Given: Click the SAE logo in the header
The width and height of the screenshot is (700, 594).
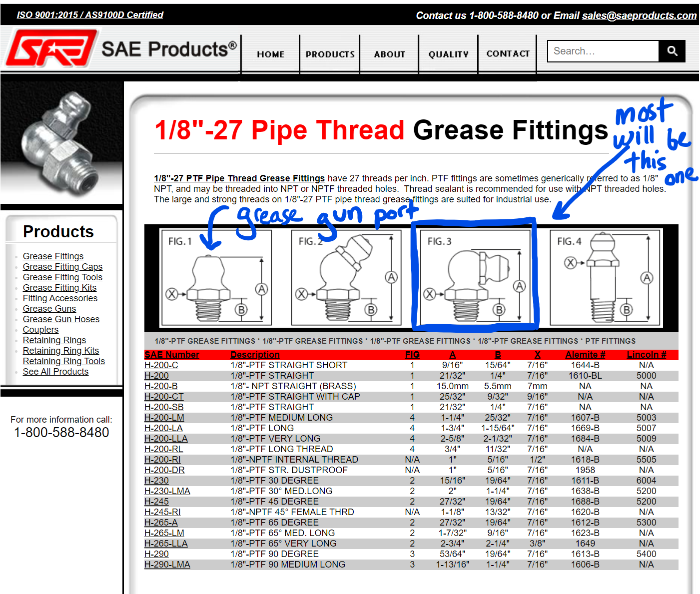Looking at the screenshot, I should coord(51,48).
